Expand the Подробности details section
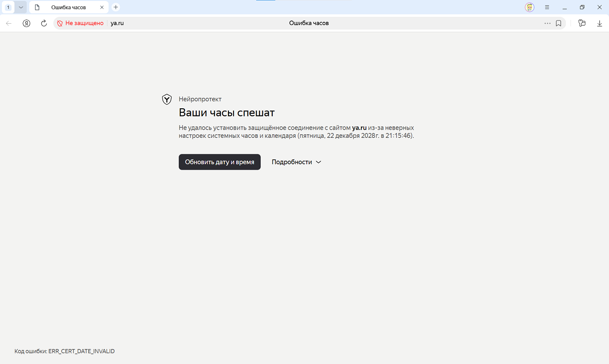The height and width of the screenshot is (364, 609). coord(296,162)
